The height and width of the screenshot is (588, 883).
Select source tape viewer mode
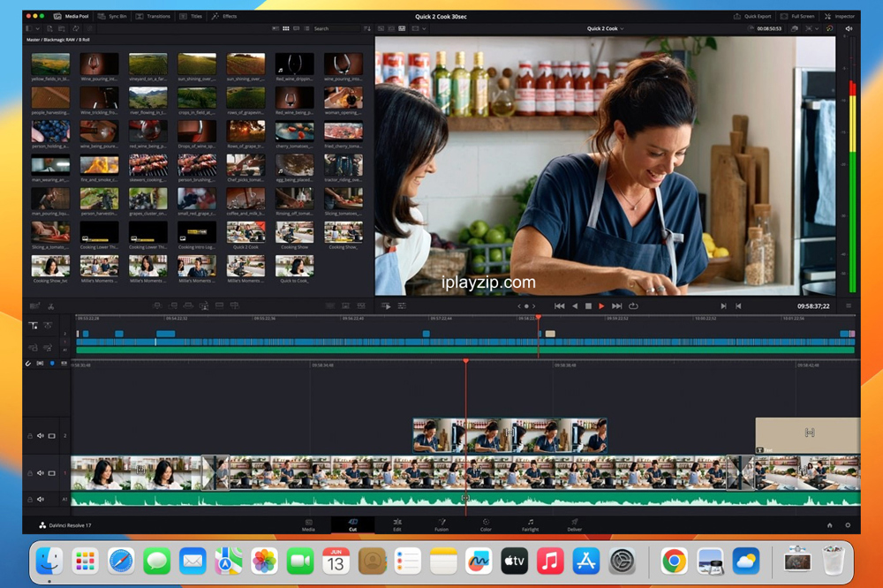(x=391, y=28)
